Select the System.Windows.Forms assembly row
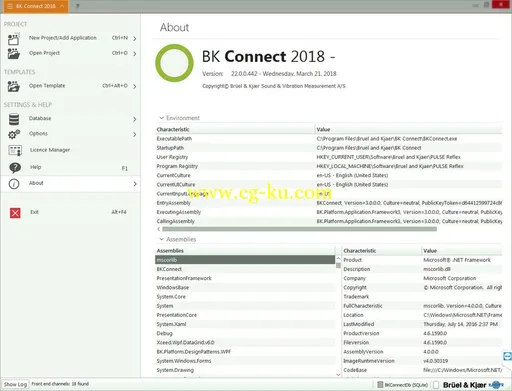 coord(245,361)
